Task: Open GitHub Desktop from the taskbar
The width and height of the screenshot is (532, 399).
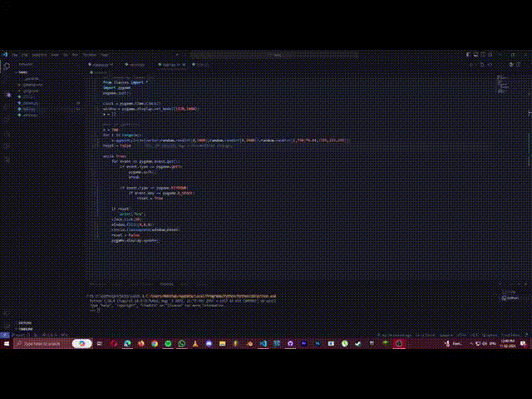Action: point(290,343)
